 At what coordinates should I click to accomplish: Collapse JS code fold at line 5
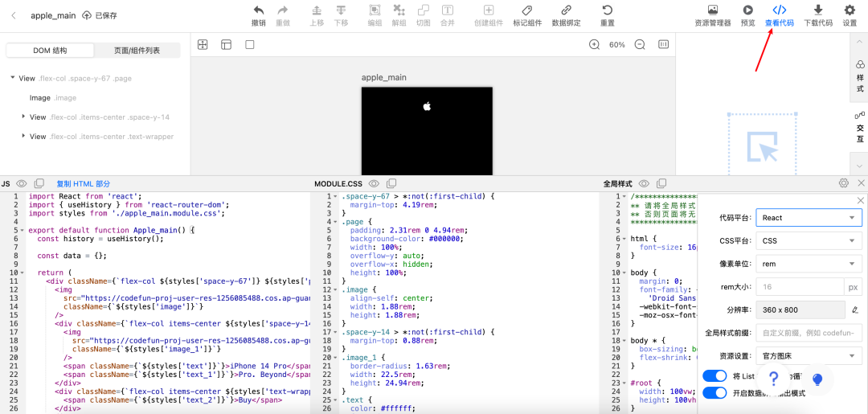point(21,230)
